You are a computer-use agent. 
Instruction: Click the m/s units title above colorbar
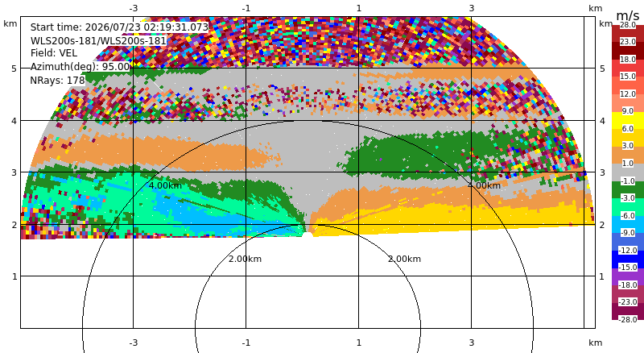click(x=628, y=15)
